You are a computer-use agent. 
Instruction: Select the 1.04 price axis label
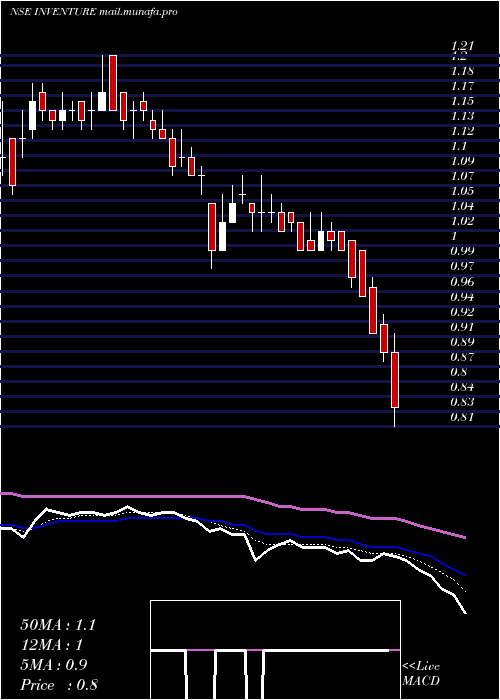pos(462,206)
